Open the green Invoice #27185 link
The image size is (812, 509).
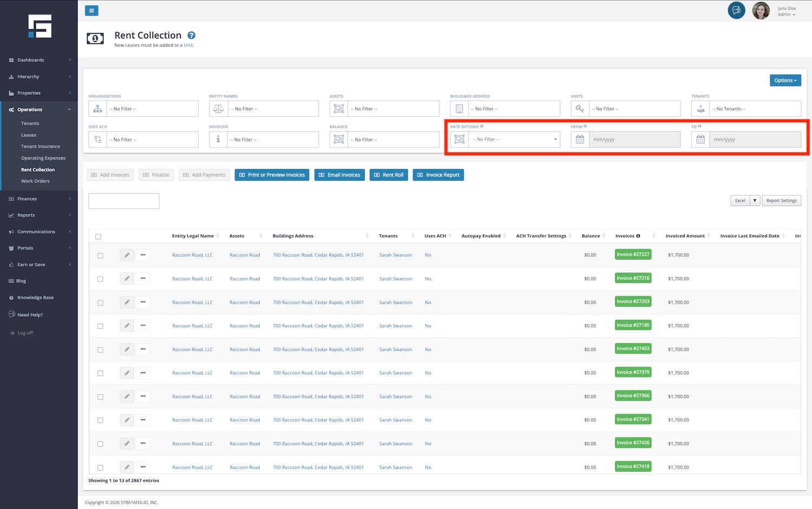coord(633,325)
